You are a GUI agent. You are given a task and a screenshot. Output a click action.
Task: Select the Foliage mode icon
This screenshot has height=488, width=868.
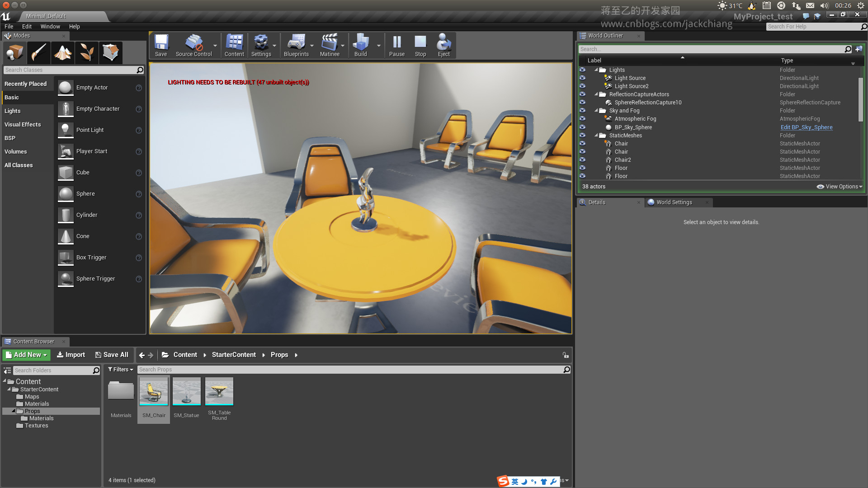click(x=87, y=53)
